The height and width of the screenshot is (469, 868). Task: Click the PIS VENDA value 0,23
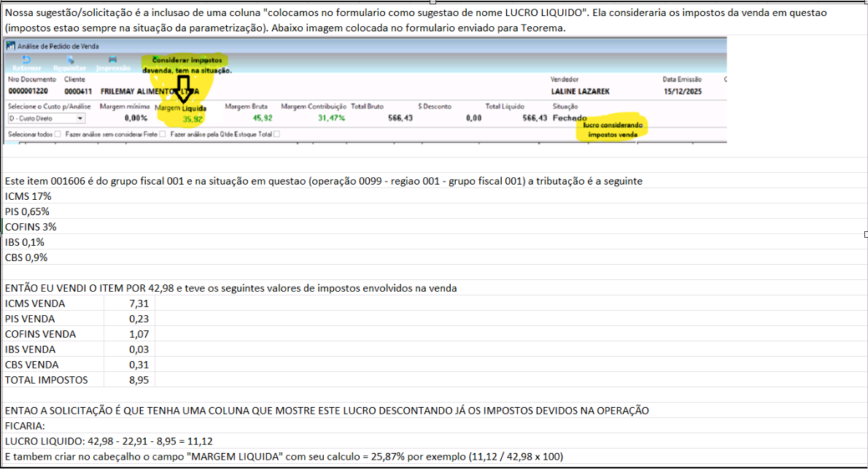pyautogui.click(x=130, y=319)
